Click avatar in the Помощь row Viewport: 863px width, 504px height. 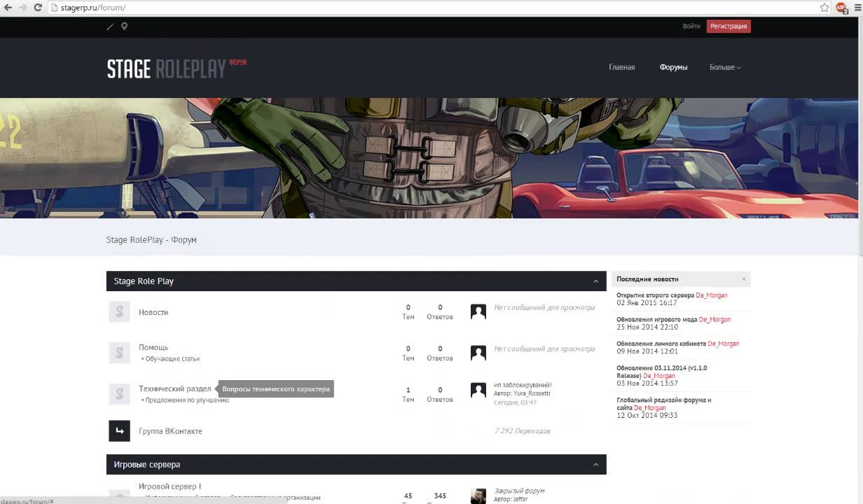[x=478, y=353]
